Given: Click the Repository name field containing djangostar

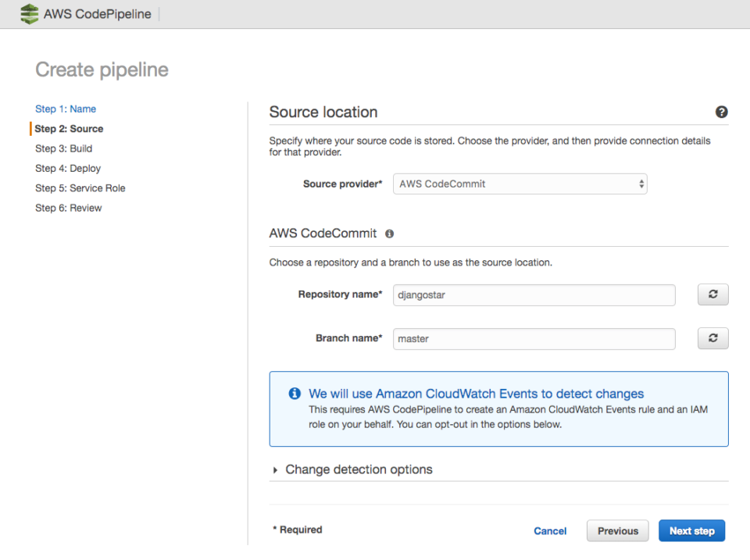Looking at the screenshot, I should point(534,295).
